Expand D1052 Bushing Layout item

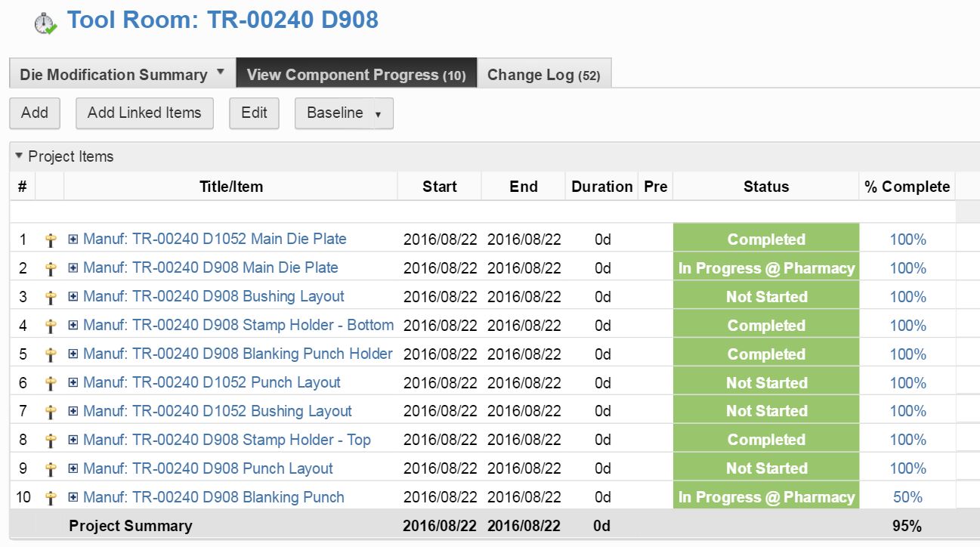click(x=73, y=412)
